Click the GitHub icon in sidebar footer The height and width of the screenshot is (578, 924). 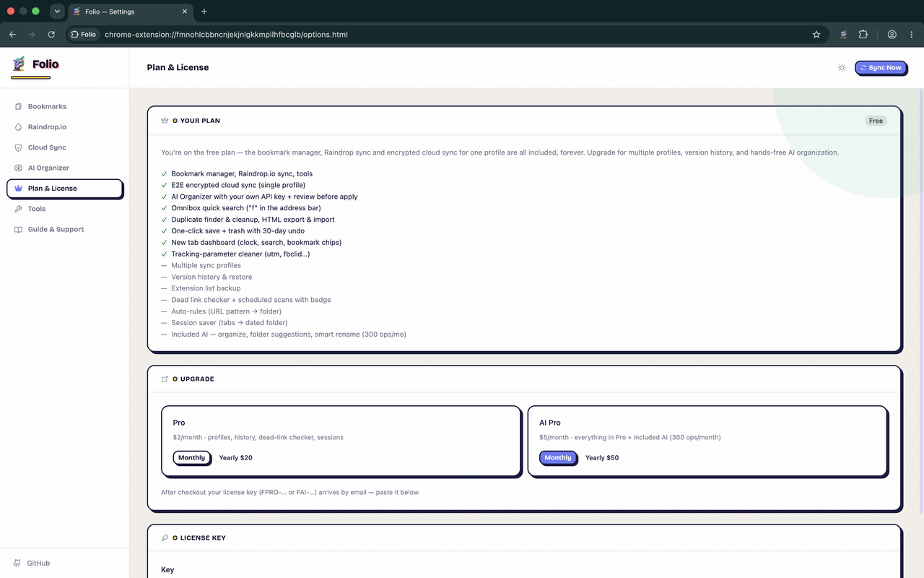17,563
